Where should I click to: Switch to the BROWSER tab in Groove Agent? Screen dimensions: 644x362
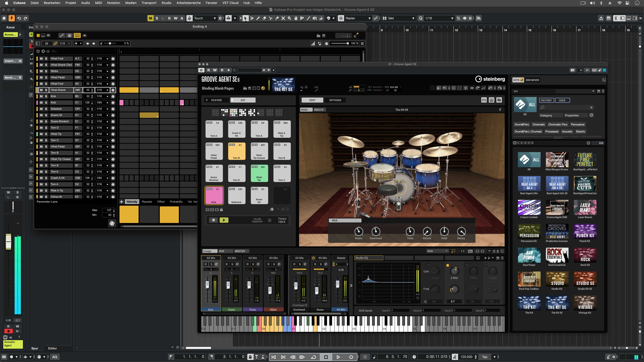click(532, 80)
